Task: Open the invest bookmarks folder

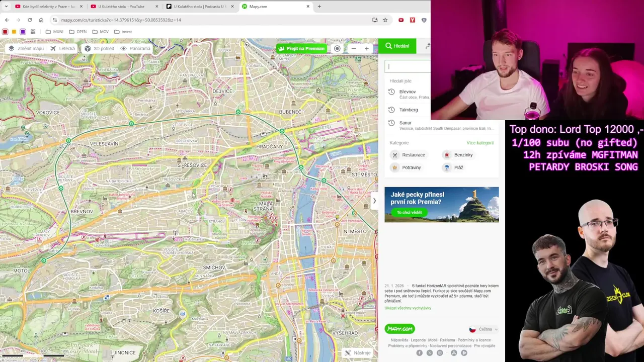Action: tap(123, 32)
